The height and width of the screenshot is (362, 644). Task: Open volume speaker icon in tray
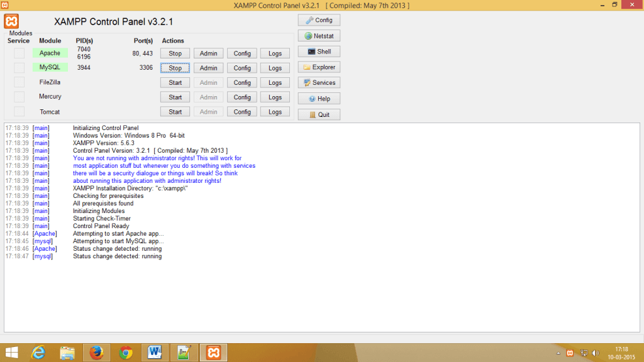[x=596, y=353]
